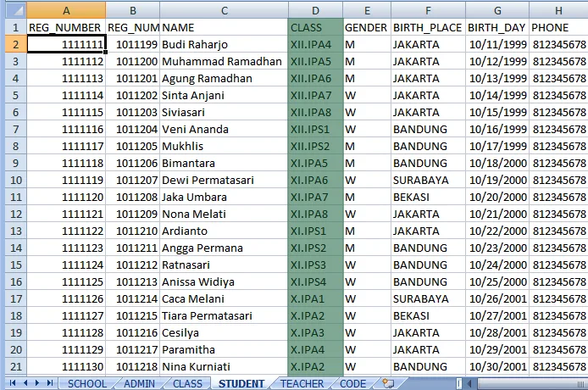Select cell containing 1111111

coord(66,44)
